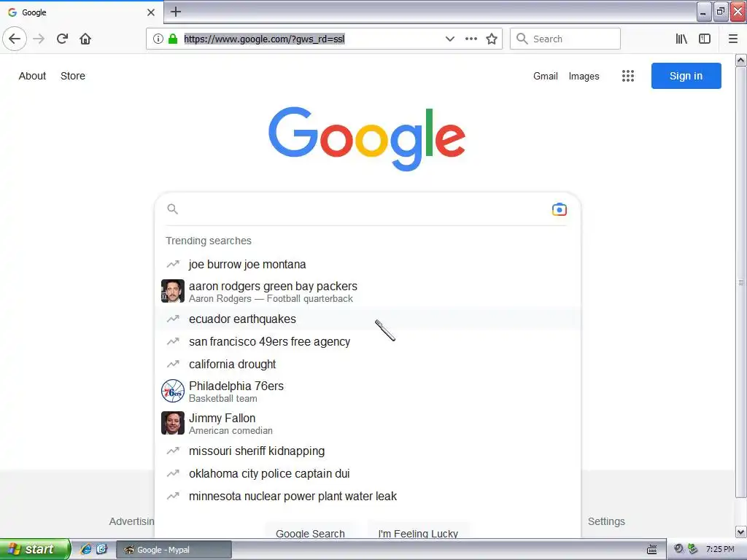The height and width of the screenshot is (560, 747).
Task: Select the Jimmy Fallon suggestion
Action: (x=368, y=424)
